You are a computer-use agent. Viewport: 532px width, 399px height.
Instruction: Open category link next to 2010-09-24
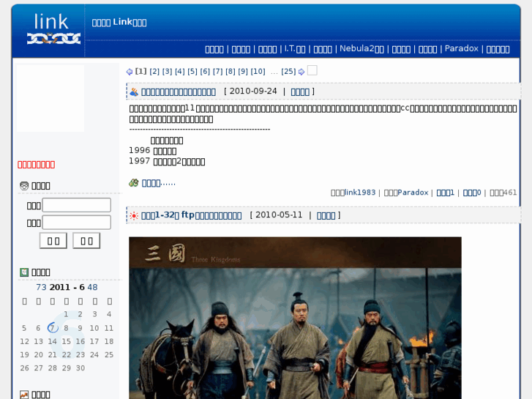[x=300, y=92]
